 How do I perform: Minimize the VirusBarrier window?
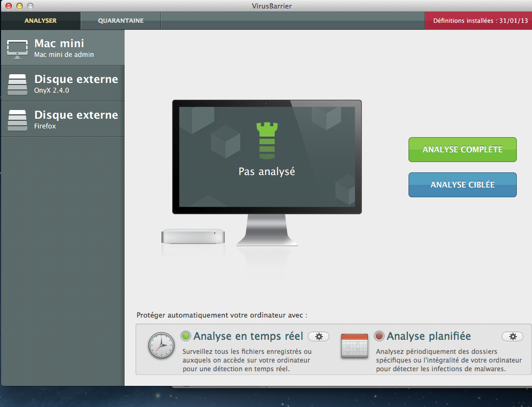tap(20, 6)
